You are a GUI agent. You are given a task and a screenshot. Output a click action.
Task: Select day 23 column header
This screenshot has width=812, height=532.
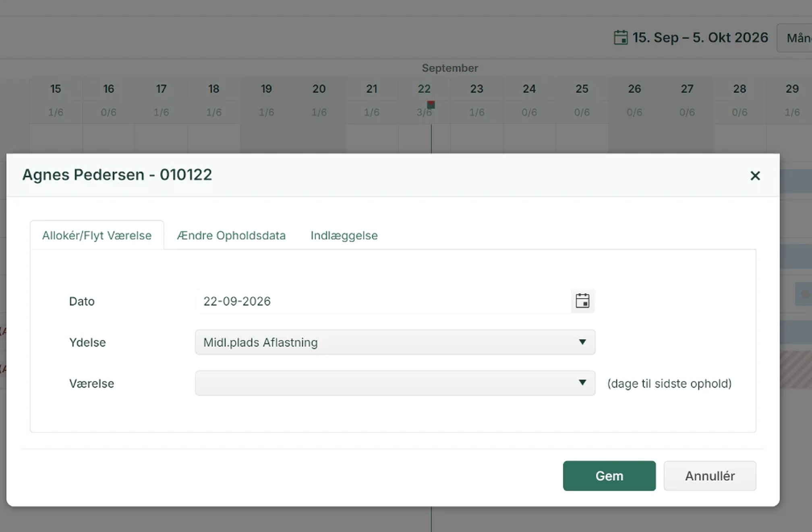(477, 89)
